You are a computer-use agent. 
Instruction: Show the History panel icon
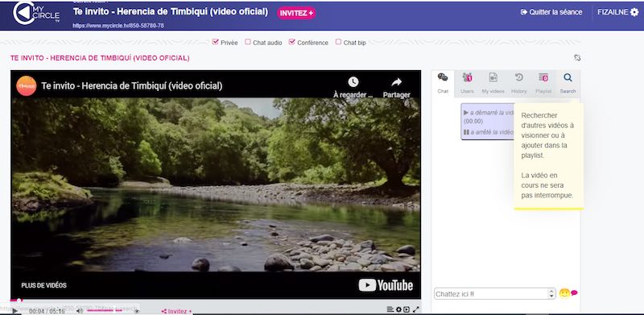coord(518,77)
